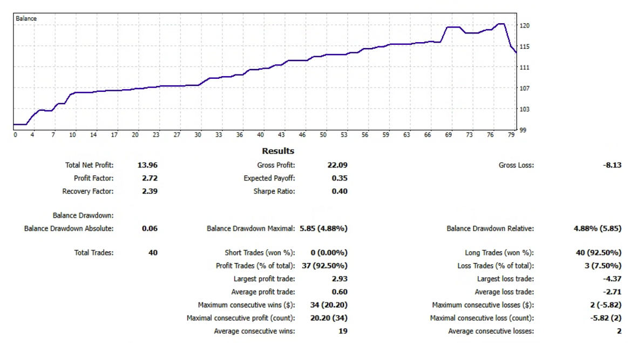The width and height of the screenshot is (644, 343).
Task: Select the Recovery Factor value 2.39
Action: click(150, 191)
